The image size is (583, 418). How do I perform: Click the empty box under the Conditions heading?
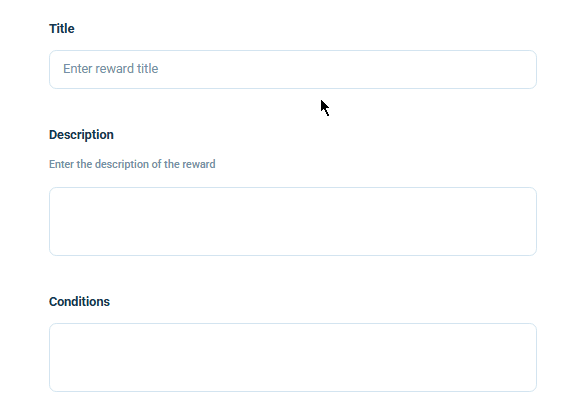coord(293,357)
